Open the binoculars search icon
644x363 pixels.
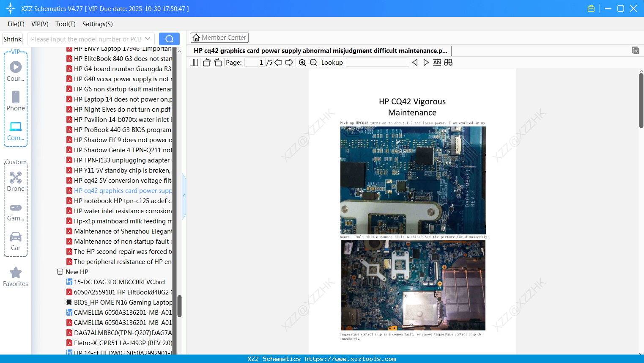448,62
